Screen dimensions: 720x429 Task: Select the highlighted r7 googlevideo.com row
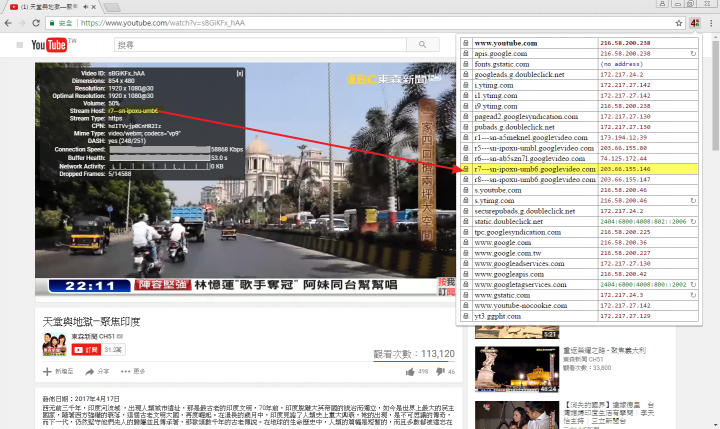point(534,170)
